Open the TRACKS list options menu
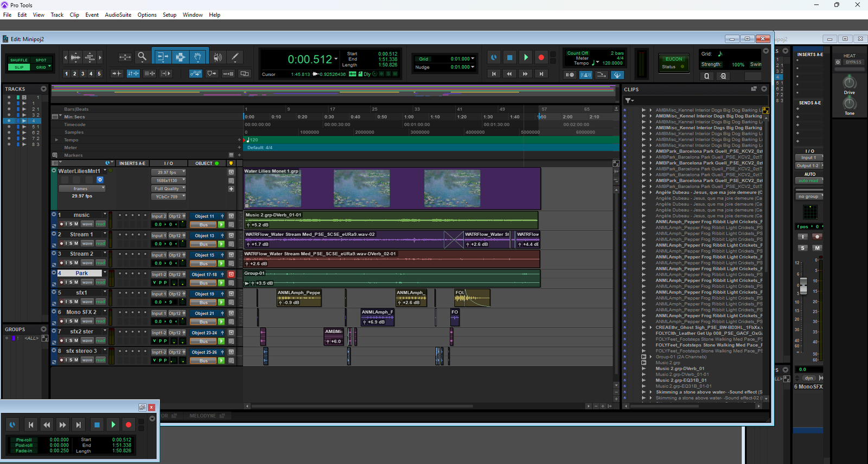The width and height of the screenshot is (868, 464). pyautogui.click(x=43, y=89)
